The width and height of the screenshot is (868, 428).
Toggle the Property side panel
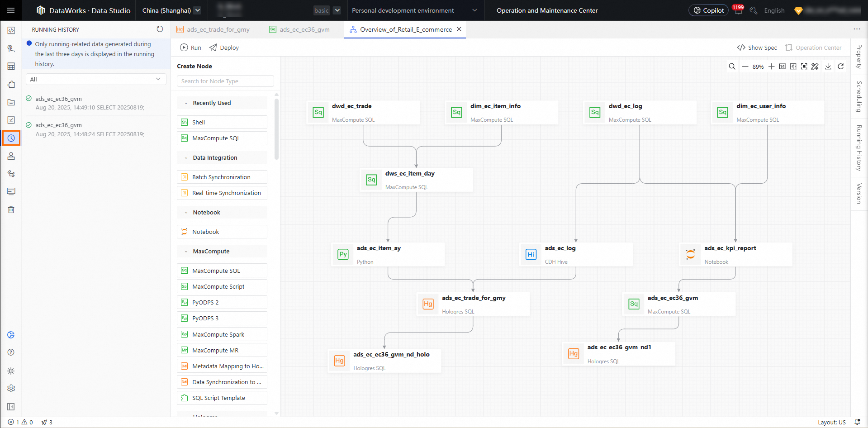859,57
